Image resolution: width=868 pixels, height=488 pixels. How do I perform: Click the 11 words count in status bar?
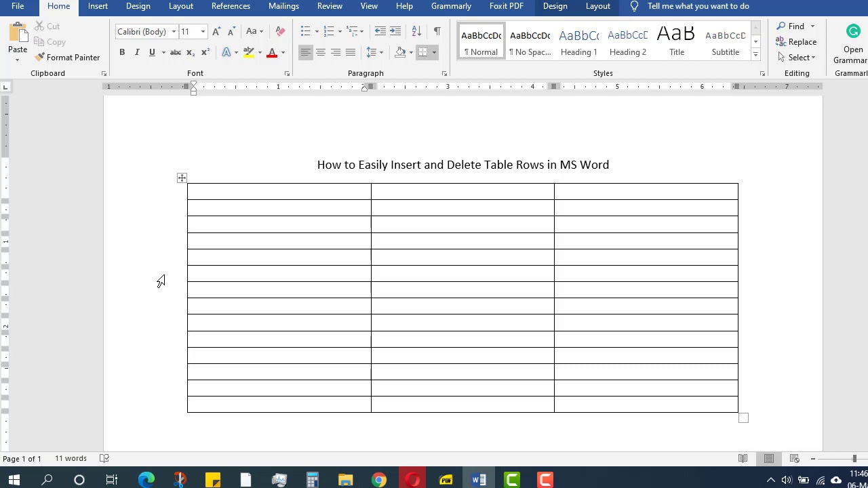[x=71, y=459]
